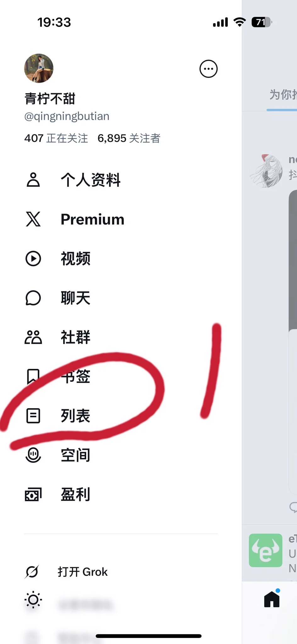Tap the @qingningbutian username handle
The height and width of the screenshot is (644, 297).
67,116
